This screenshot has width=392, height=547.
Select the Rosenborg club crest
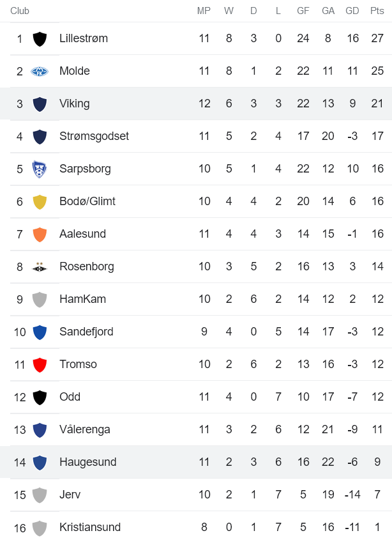pos(40,266)
